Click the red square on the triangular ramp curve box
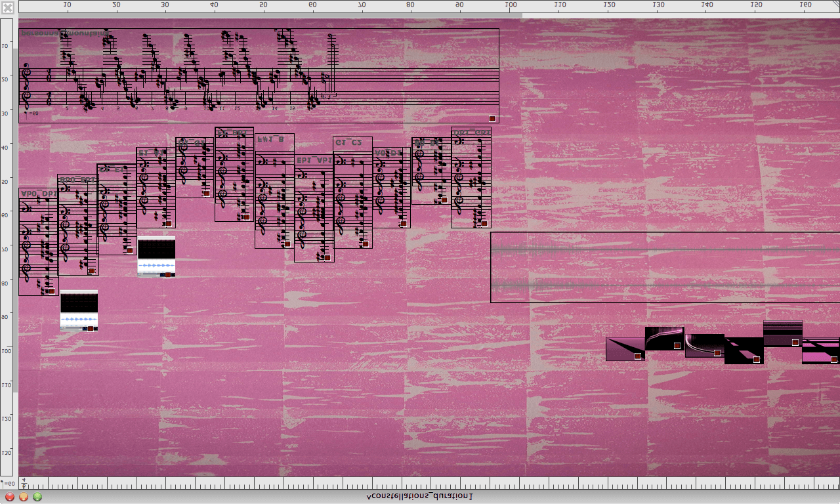Image resolution: width=840 pixels, height=504 pixels. (637, 356)
